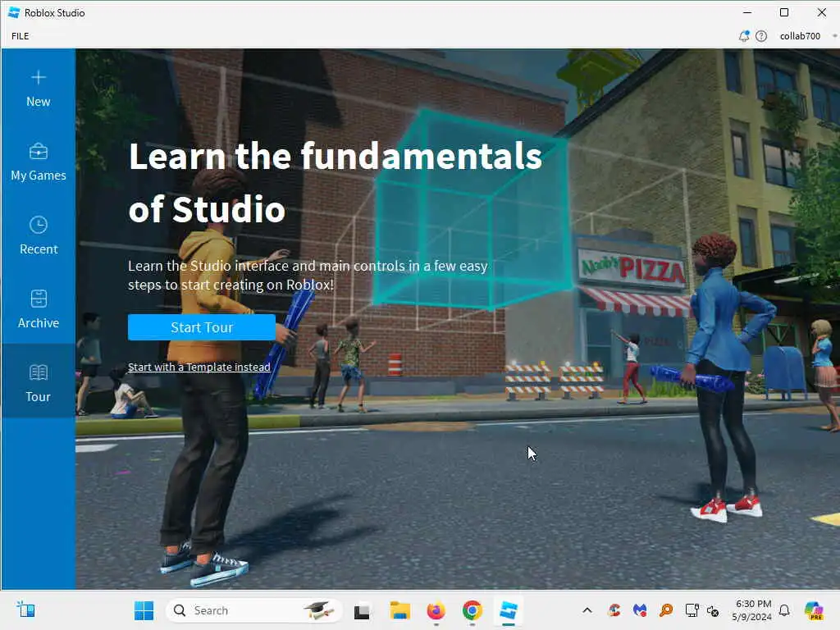Open Windows Start menu
The height and width of the screenshot is (630, 840).
point(144,610)
